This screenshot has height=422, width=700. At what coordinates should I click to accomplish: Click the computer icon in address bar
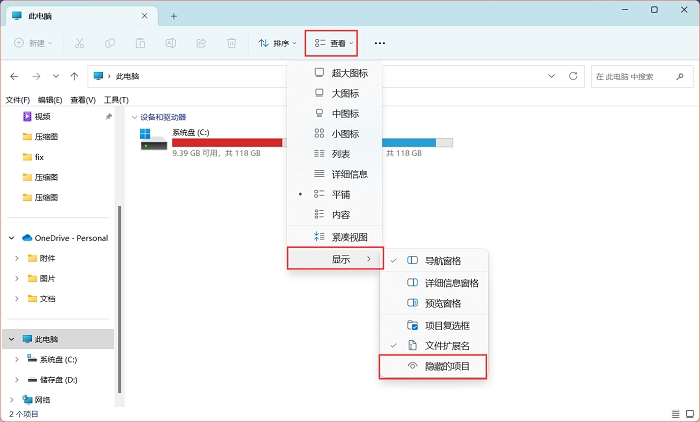[98, 76]
